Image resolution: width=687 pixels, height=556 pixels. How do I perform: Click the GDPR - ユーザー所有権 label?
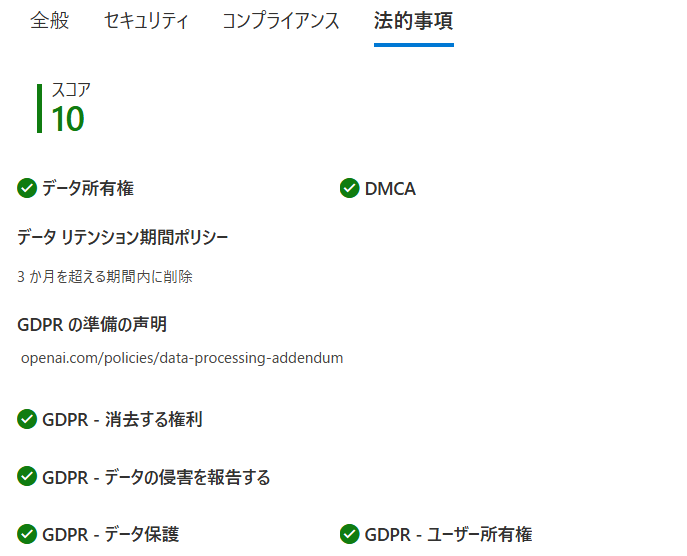[x=448, y=534]
